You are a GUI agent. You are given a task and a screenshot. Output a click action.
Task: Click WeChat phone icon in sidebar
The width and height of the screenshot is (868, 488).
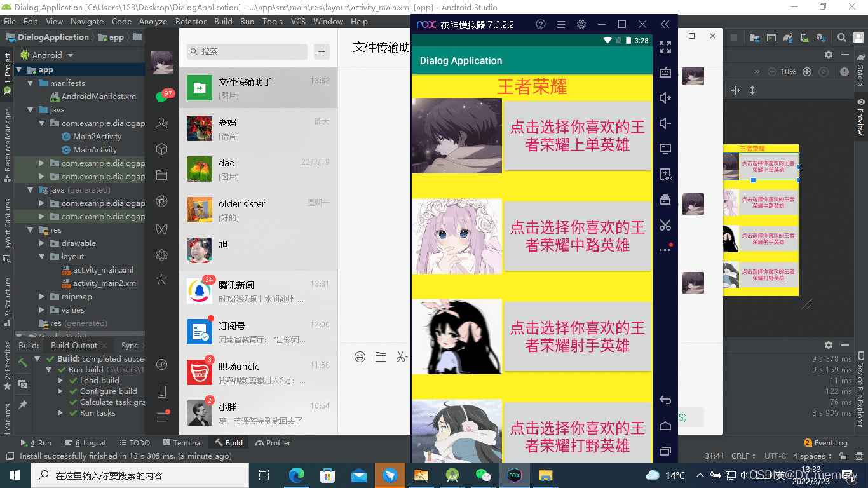[x=162, y=391]
